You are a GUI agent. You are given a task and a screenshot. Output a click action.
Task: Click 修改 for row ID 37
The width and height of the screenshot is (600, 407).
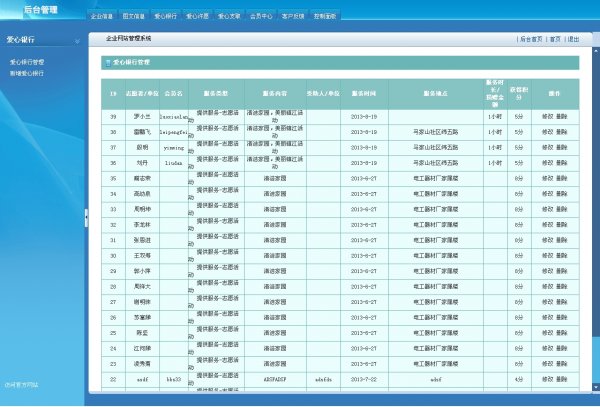pos(548,147)
